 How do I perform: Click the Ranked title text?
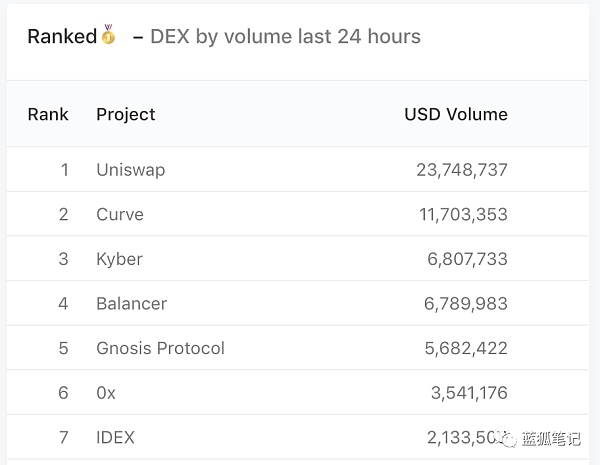[62, 37]
